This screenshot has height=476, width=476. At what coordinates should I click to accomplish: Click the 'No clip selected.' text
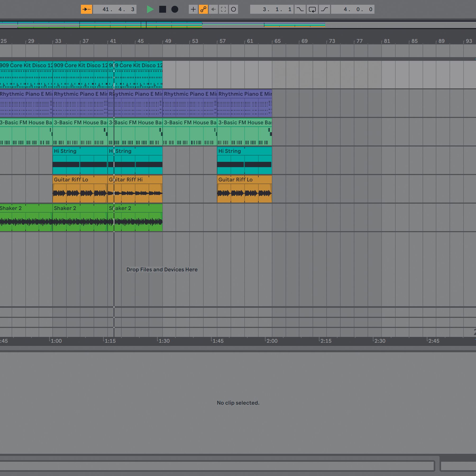[x=238, y=403]
